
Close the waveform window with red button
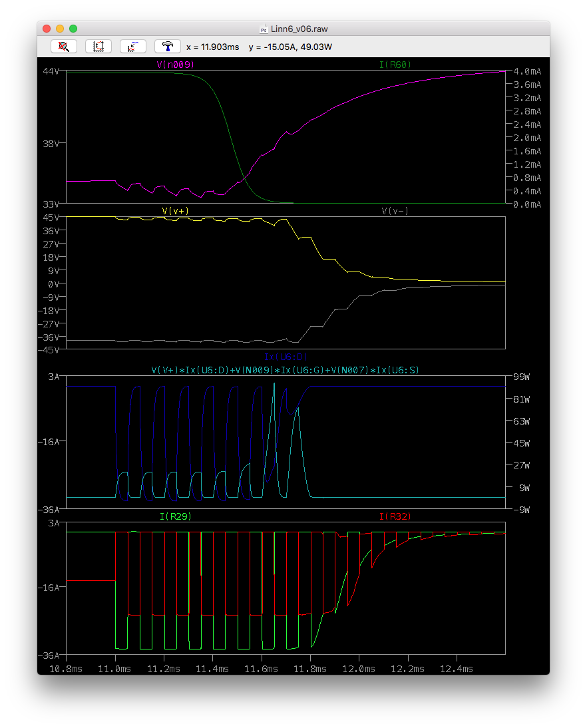(x=47, y=29)
